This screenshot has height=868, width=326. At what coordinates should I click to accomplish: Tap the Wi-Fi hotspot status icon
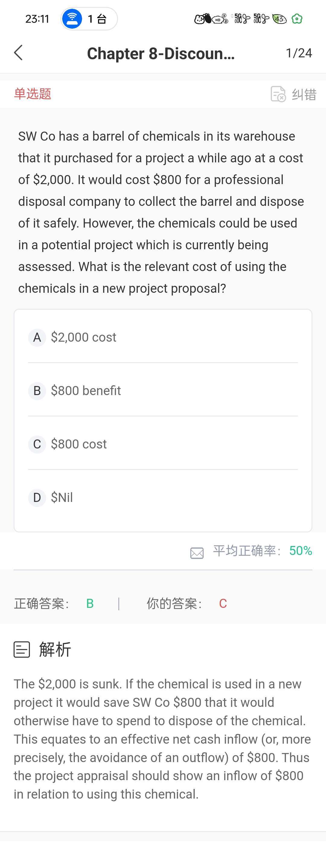[72, 19]
